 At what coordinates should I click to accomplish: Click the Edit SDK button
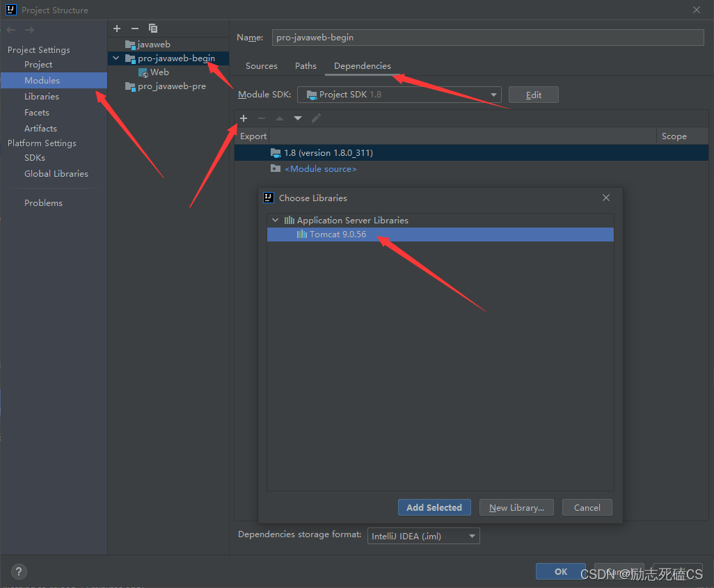(534, 95)
